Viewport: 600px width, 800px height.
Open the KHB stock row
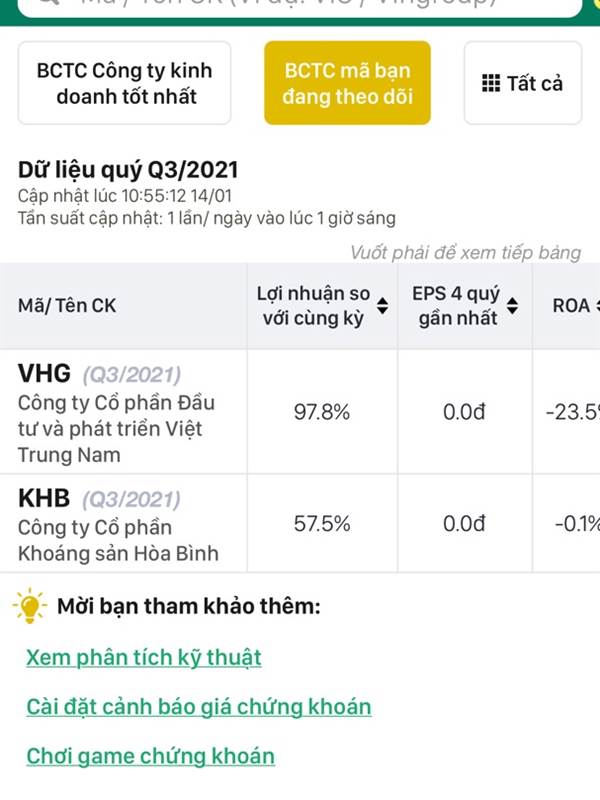[300, 523]
